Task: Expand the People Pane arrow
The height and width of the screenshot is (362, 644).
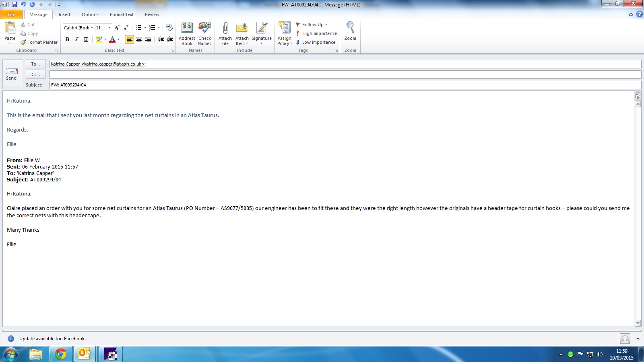Action: (638, 339)
